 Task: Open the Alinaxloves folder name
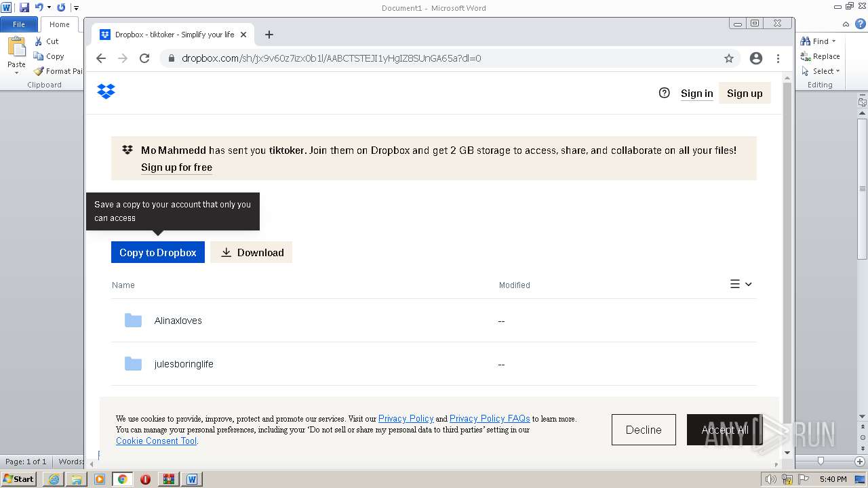[x=178, y=321]
